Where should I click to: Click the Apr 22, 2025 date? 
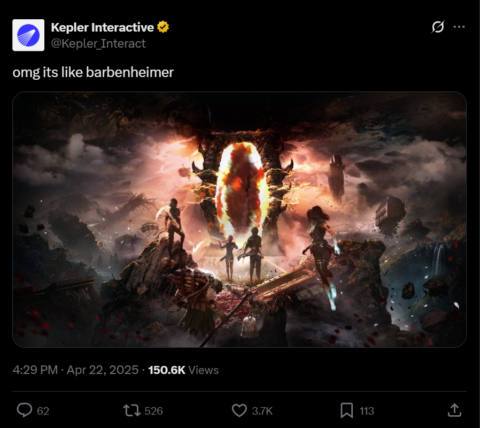coord(102,370)
